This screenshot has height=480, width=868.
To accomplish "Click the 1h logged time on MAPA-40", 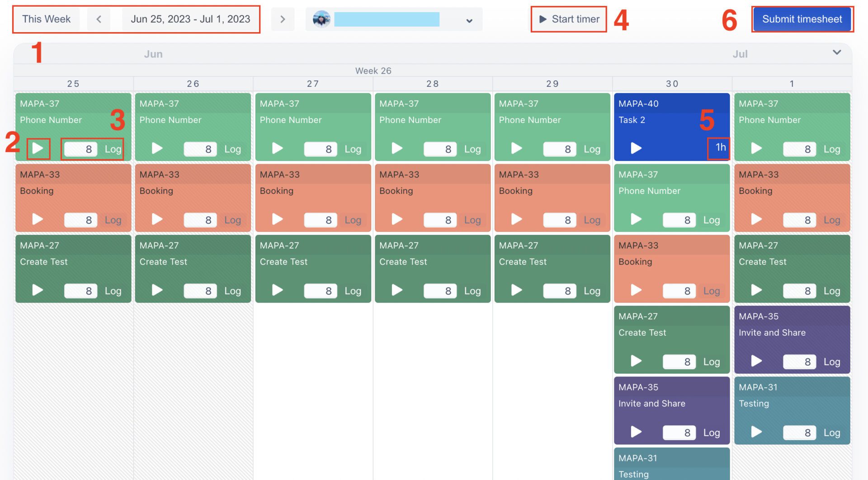I will (x=721, y=147).
